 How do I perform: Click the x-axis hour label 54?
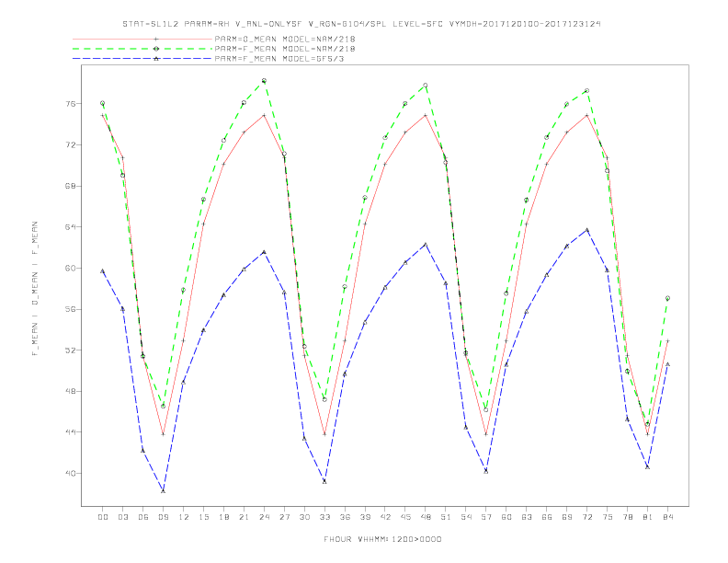click(466, 517)
